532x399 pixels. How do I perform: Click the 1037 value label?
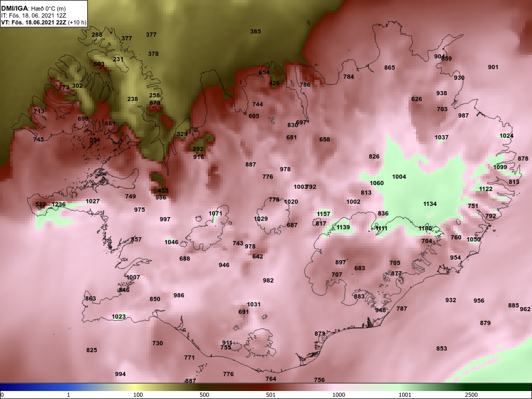pyautogui.click(x=442, y=137)
